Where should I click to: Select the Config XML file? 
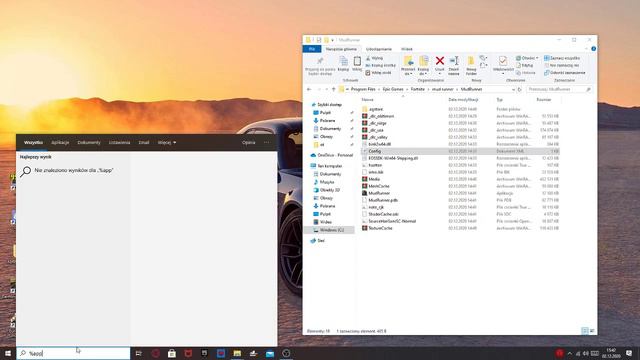tap(460, 151)
